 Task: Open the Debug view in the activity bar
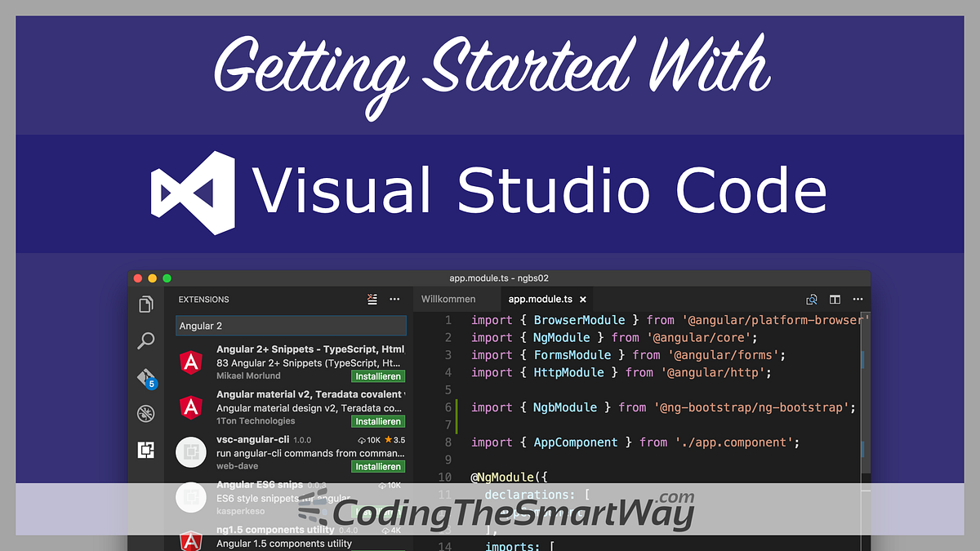[x=145, y=414]
